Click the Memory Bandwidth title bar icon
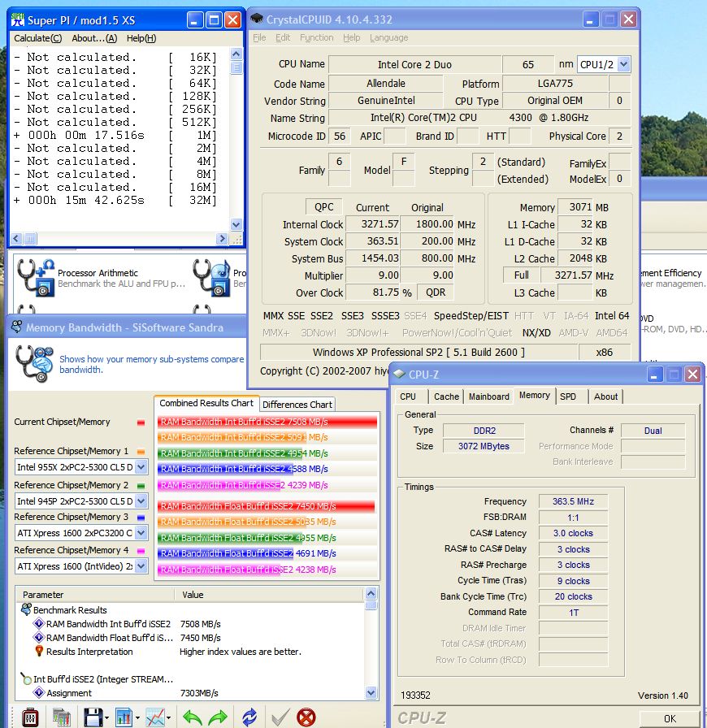The height and width of the screenshot is (728, 707). (17, 327)
